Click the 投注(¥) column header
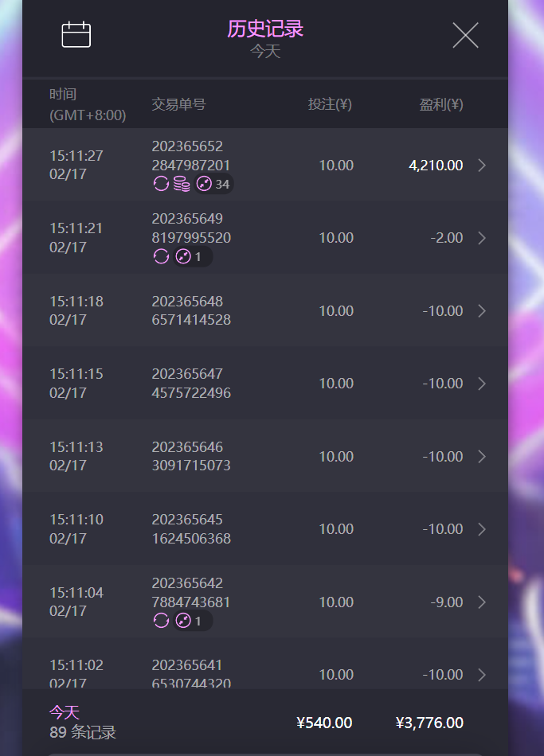This screenshot has width=544, height=756. [x=330, y=105]
